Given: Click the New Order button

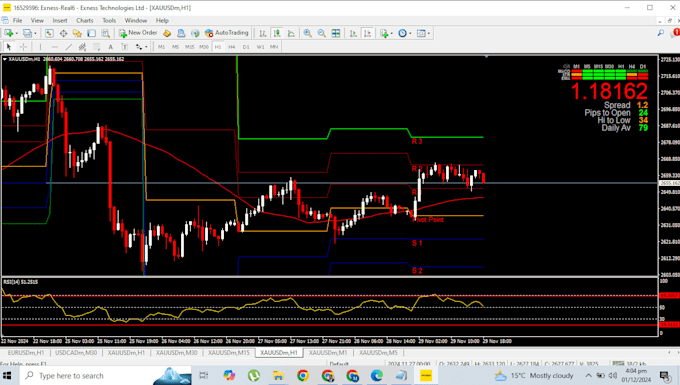Looking at the screenshot, I should coord(138,33).
